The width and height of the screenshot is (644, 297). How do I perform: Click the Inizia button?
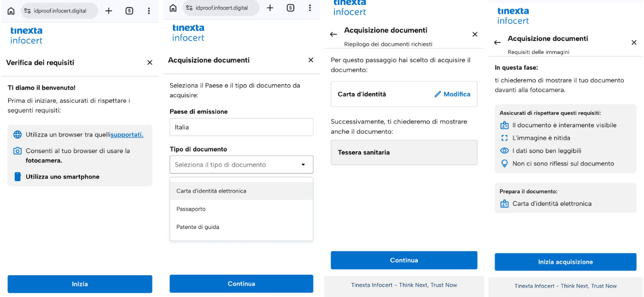coord(79,284)
